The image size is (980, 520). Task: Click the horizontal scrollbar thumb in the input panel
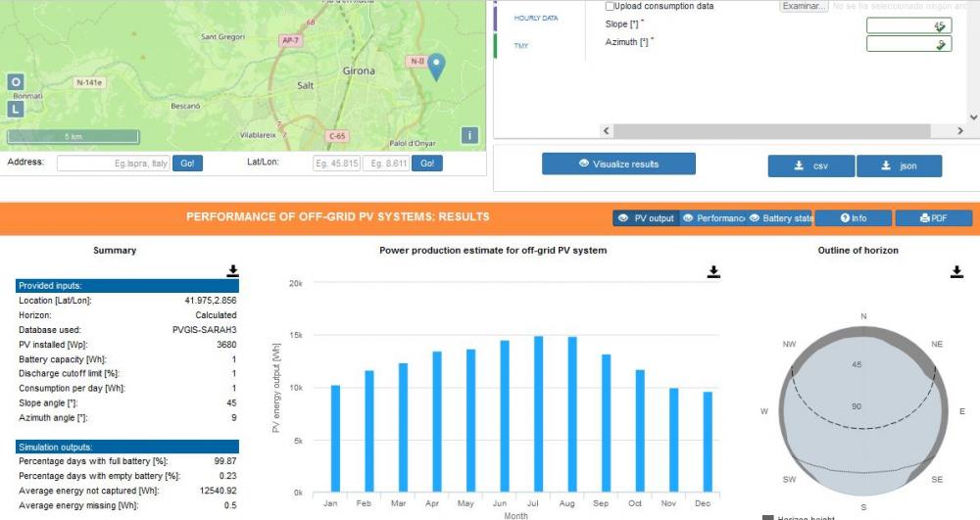772,130
